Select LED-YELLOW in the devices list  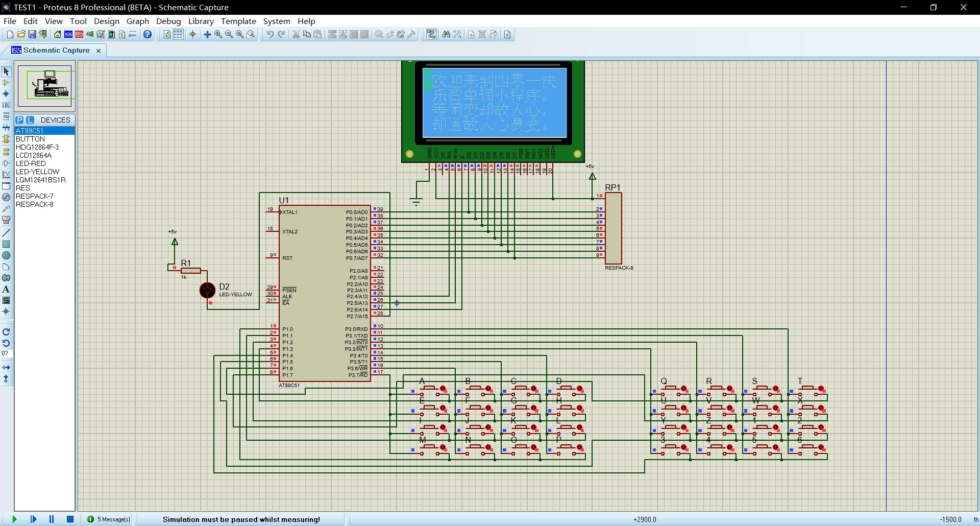(44, 172)
